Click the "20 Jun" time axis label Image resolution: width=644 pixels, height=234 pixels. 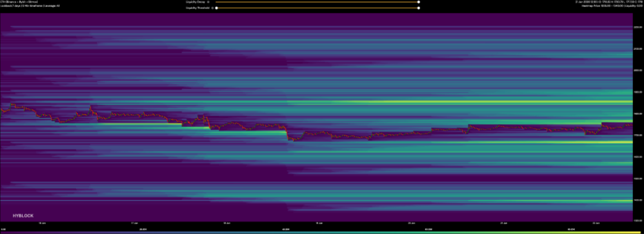pyautogui.click(x=412, y=224)
